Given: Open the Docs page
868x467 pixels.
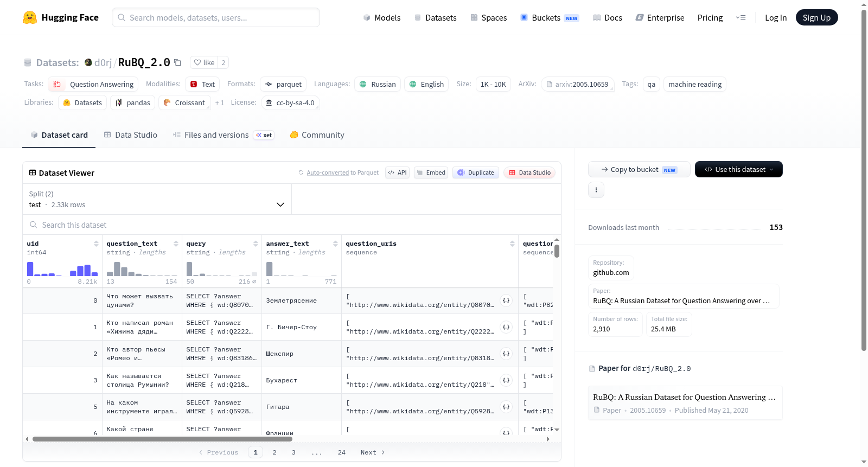Looking at the screenshot, I should (608, 17).
